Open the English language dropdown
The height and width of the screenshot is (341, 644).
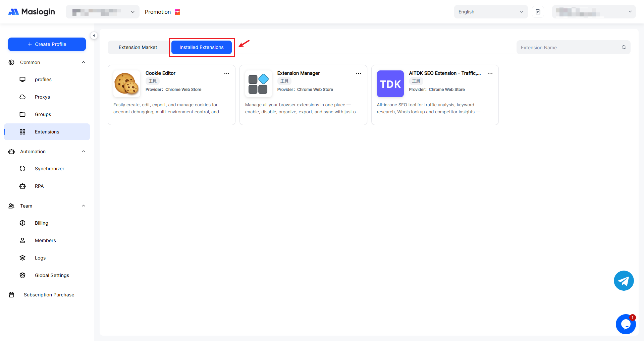point(490,12)
